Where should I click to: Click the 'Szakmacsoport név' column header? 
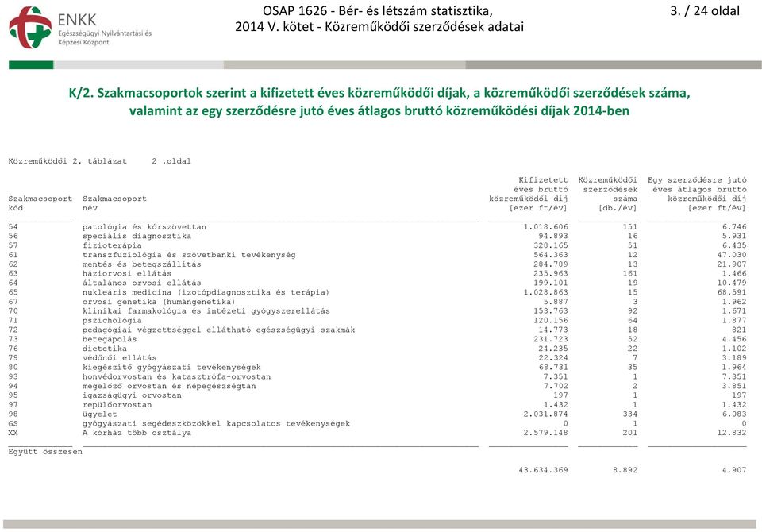pos(114,203)
